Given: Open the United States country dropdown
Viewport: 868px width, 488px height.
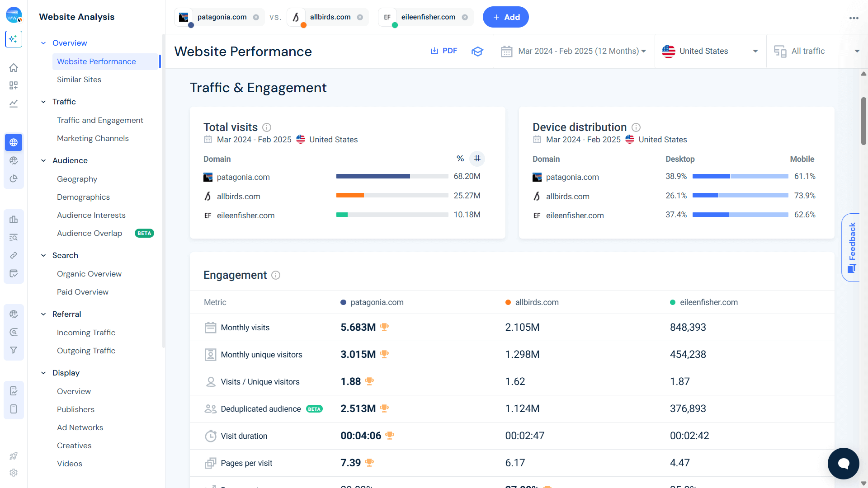Looking at the screenshot, I should coord(710,51).
